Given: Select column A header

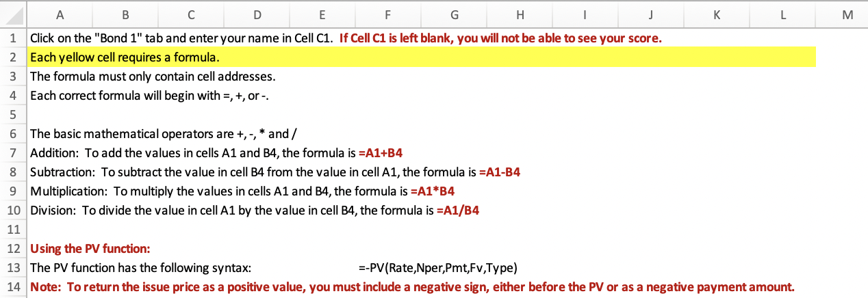Looking at the screenshot, I should (x=60, y=13).
